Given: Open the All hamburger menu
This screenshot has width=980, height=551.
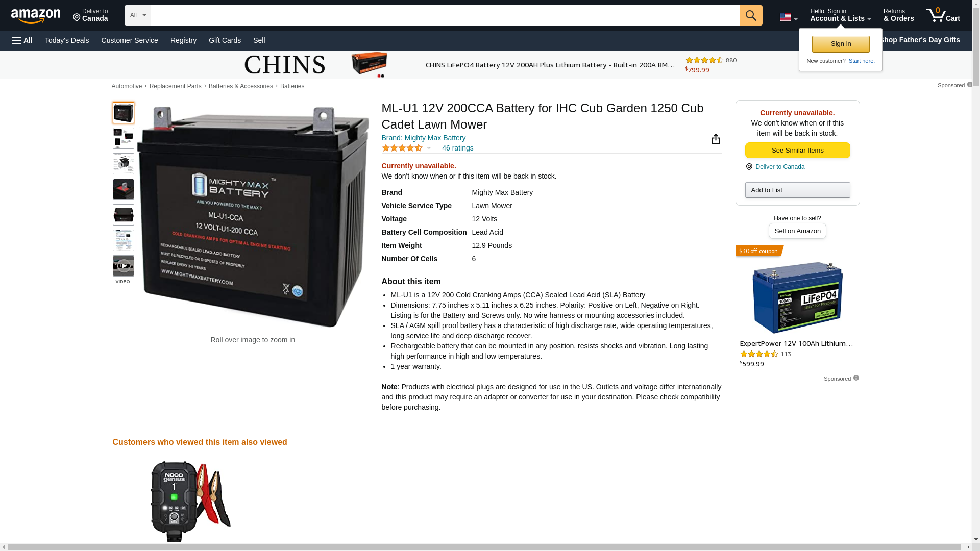Looking at the screenshot, I should (22, 40).
